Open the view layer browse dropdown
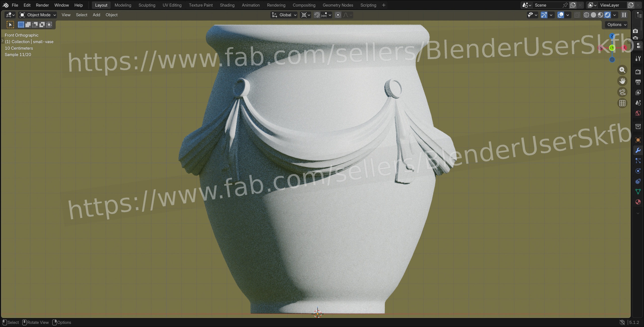 [592, 5]
